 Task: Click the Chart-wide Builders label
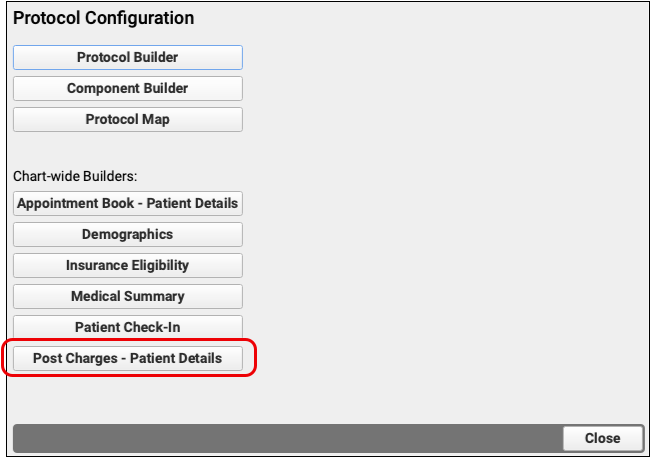(75, 176)
